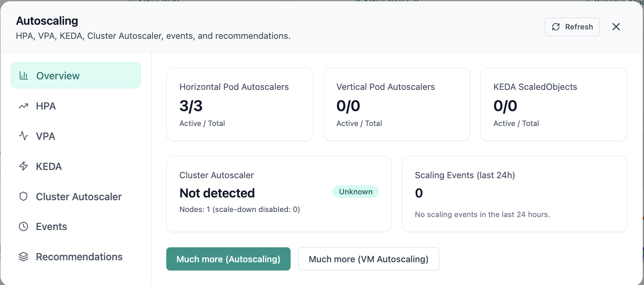The width and height of the screenshot is (644, 285).
Task: Click the circular refresh arrows icon
Action: [556, 27]
